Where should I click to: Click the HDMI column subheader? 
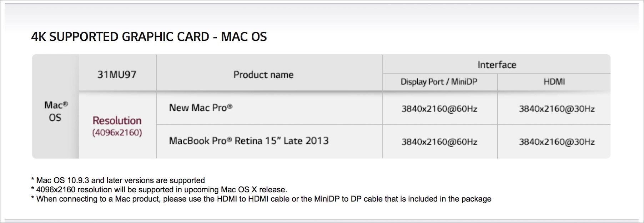tap(554, 82)
